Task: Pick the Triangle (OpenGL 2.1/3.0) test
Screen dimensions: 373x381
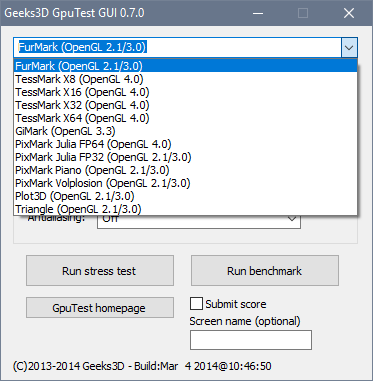Action: [186, 209]
